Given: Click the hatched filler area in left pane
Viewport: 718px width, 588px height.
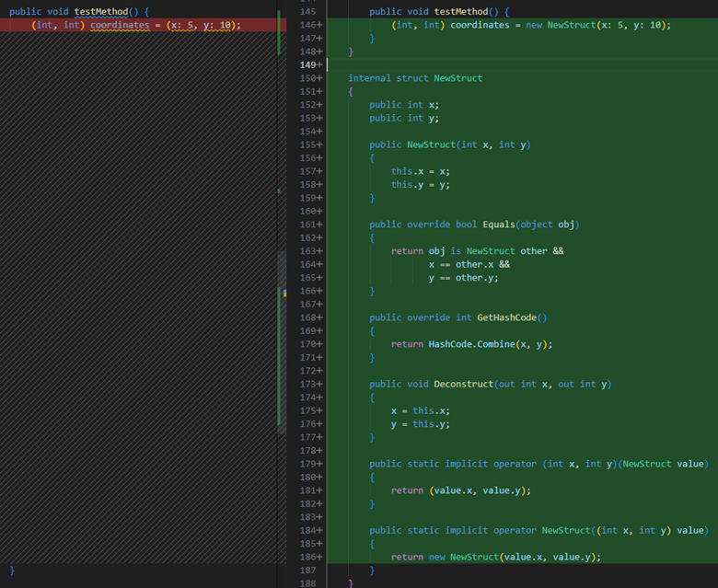Looking at the screenshot, I should pyautogui.click(x=138, y=276).
